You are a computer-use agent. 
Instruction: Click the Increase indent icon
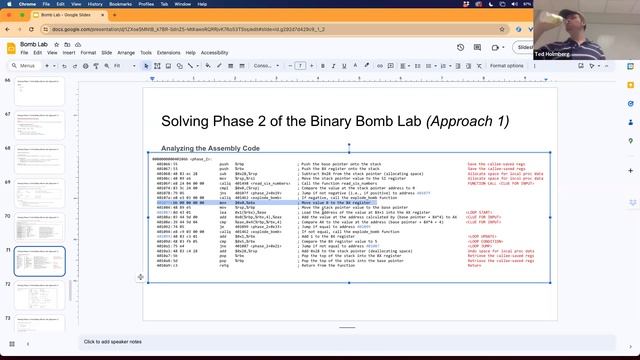(468, 66)
